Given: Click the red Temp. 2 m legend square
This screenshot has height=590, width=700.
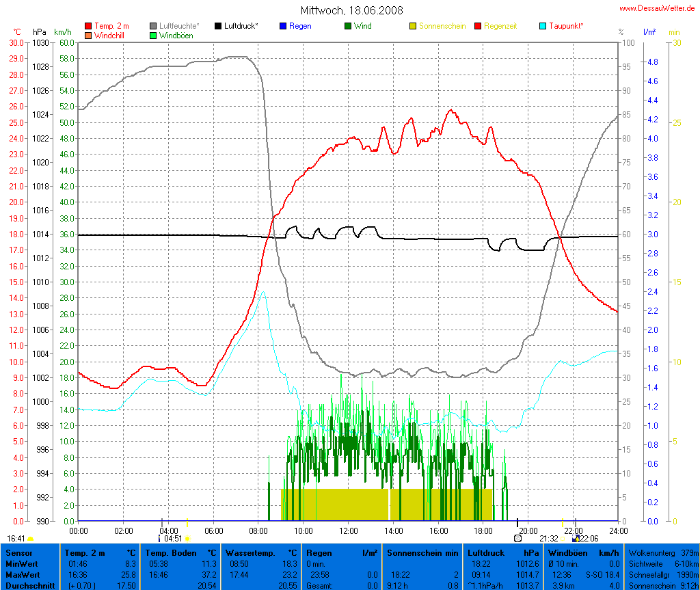Looking at the screenshot, I should [88, 26].
